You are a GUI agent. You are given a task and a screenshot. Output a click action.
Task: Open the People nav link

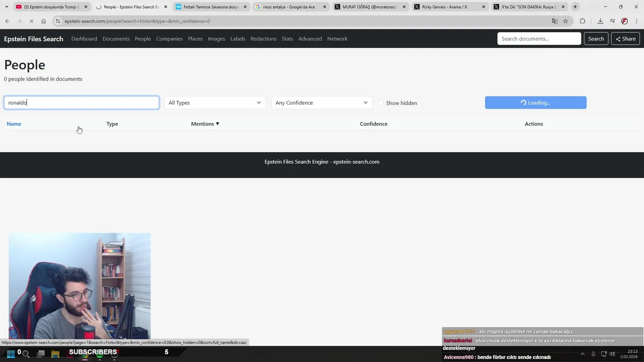point(143,39)
